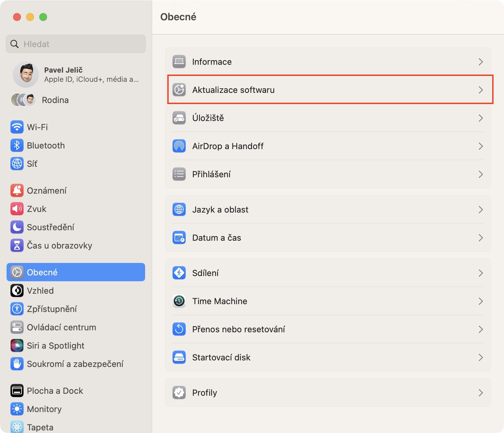The height and width of the screenshot is (433, 504).
Task: Expand the Jazyk a oblast chevron
Action: pos(480,210)
